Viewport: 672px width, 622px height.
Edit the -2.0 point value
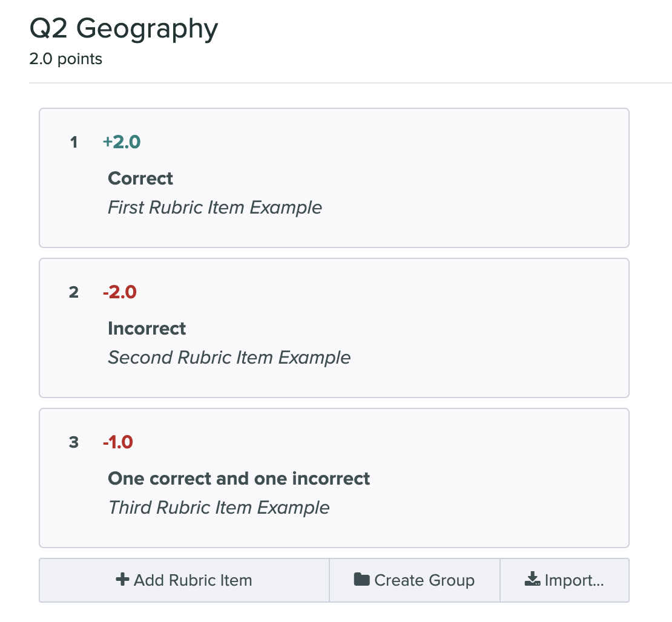tap(120, 292)
